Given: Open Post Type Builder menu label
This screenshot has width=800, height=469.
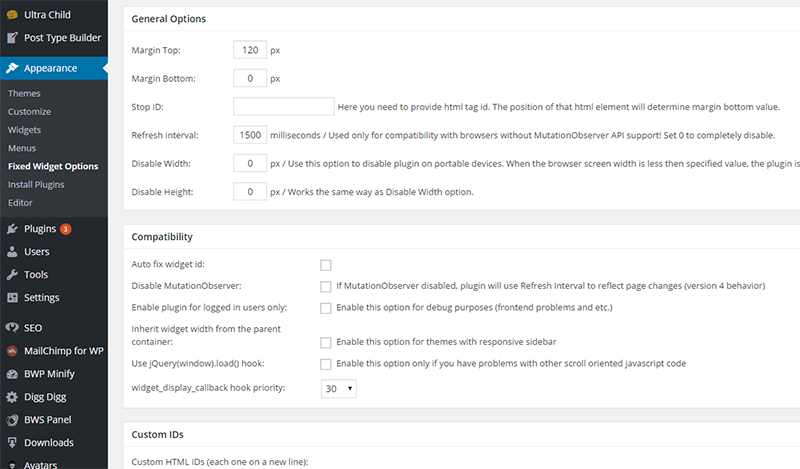Looking at the screenshot, I should pyautogui.click(x=63, y=38).
